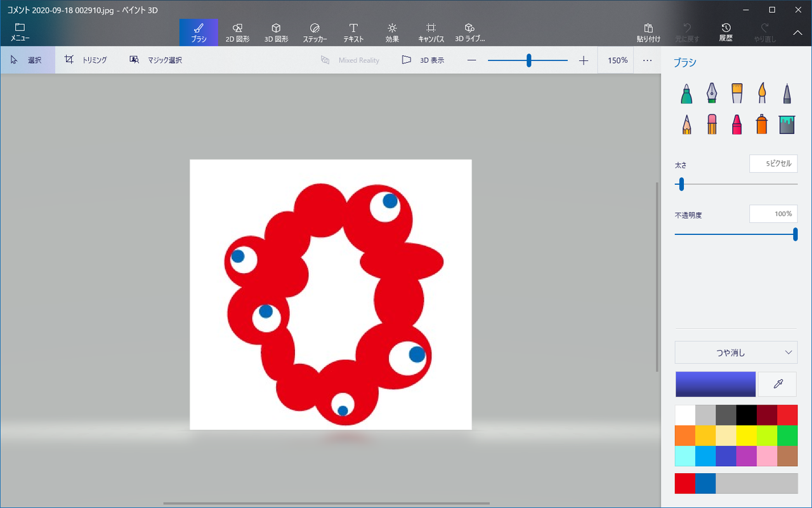Select the calligraphy pen brush
Viewport: 812px width, 508px height.
(712, 94)
